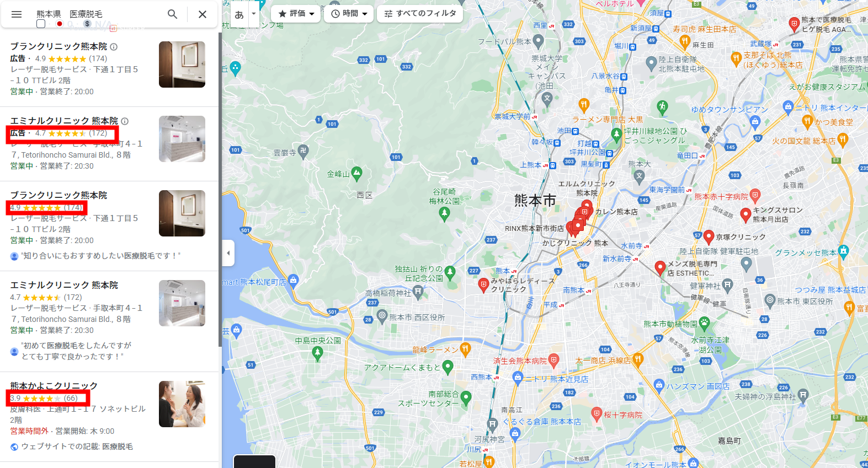Click the ad info icon beside ブランクリニック熊本院
868x468 pixels.
[114, 47]
